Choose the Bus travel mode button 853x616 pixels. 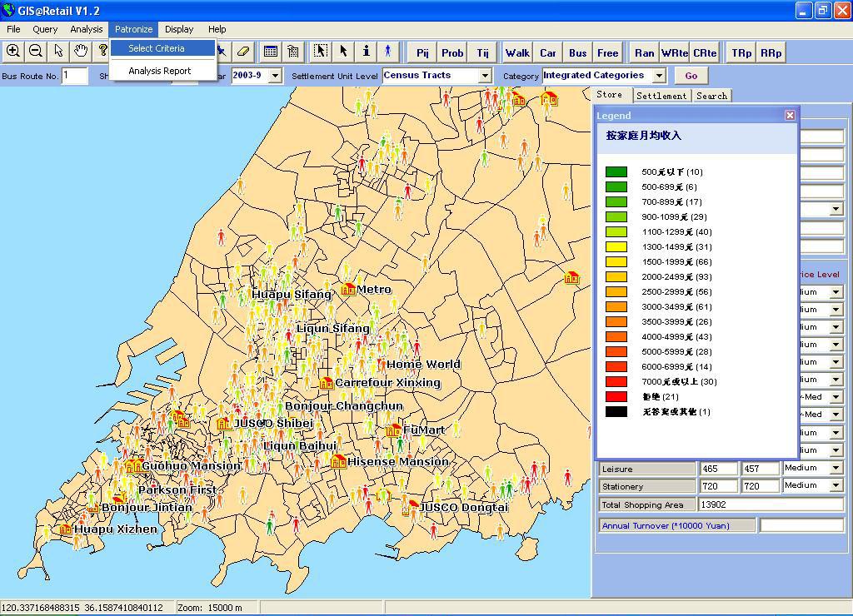point(578,52)
